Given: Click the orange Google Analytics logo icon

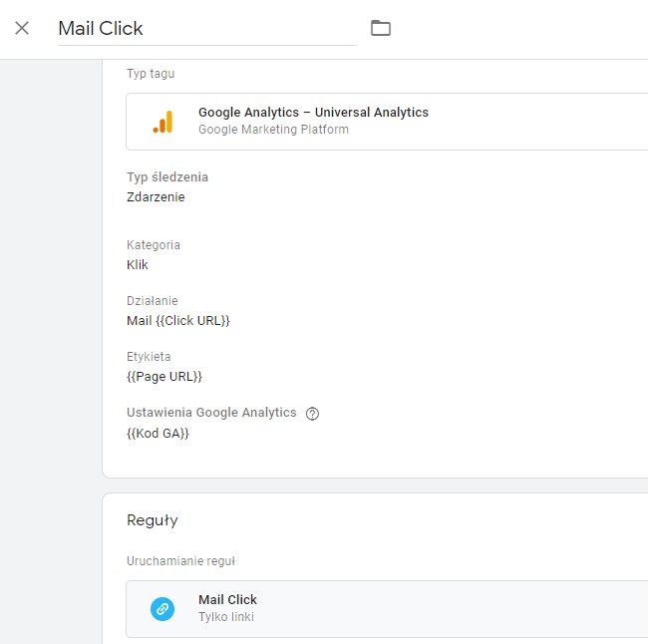Looking at the screenshot, I should pyautogui.click(x=162, y=122).
